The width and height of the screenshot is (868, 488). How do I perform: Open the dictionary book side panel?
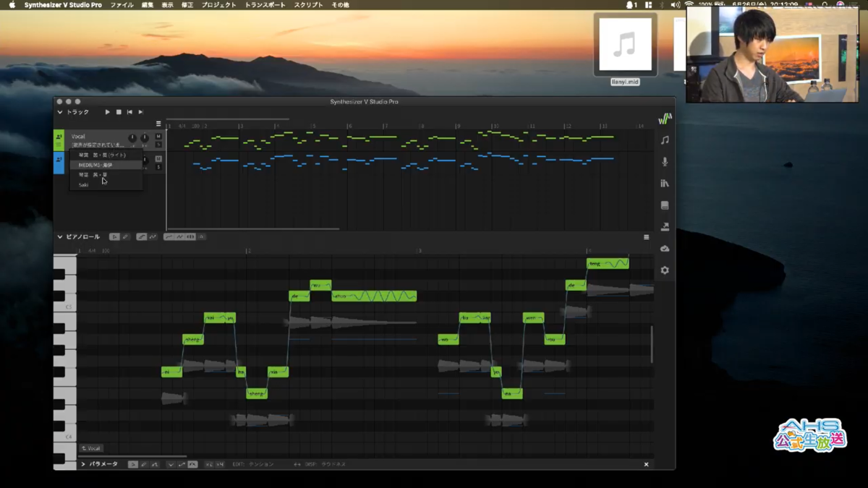click(x=665, y=205)
